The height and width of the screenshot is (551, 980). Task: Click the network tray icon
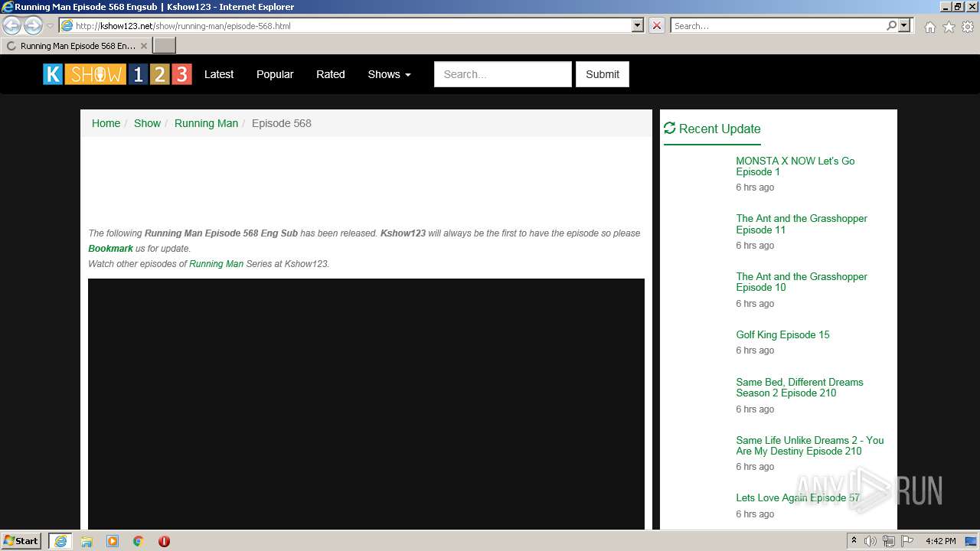tap(889, 541)
